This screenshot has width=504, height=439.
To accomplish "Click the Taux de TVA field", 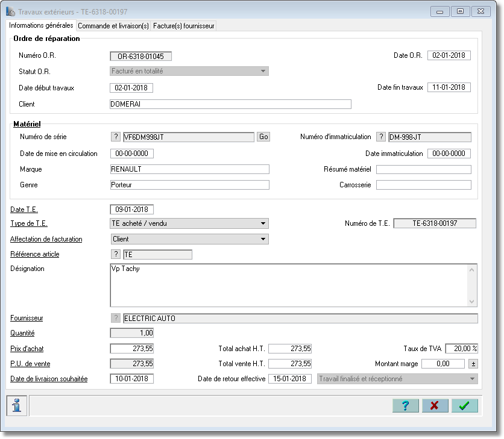I will click(x=462, y=349).
